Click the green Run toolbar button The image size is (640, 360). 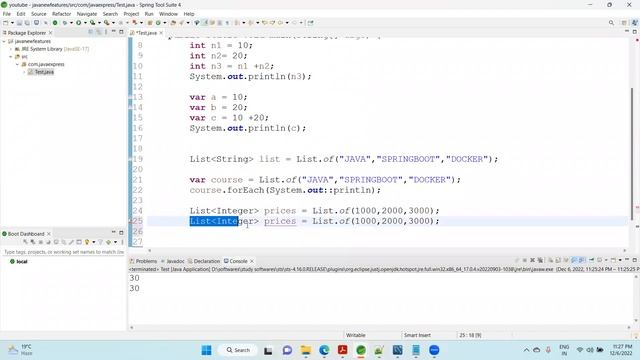click(x=78, y=23)
